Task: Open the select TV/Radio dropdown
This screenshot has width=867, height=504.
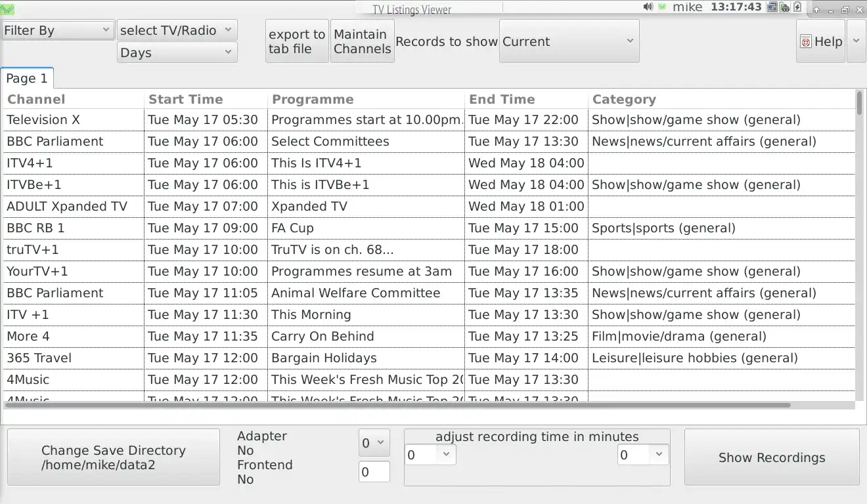Action: pyautogui.click(x=177, y=30)
